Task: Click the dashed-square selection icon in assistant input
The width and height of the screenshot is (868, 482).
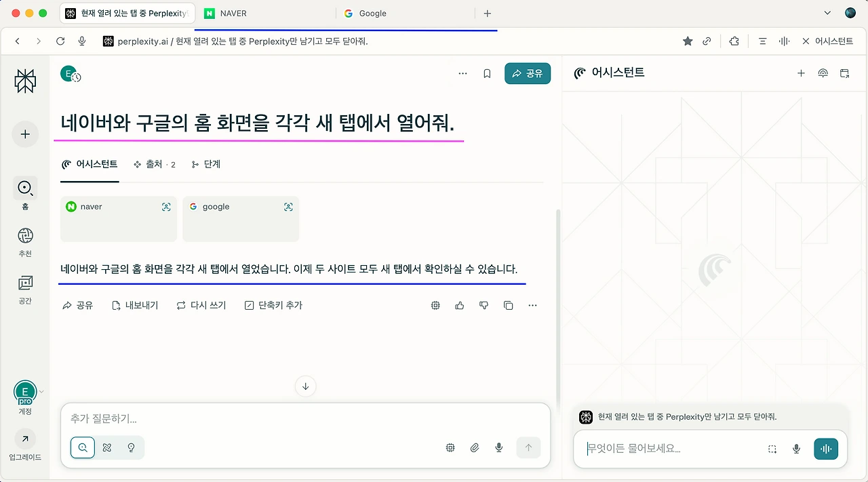Action: pos(772,449)
